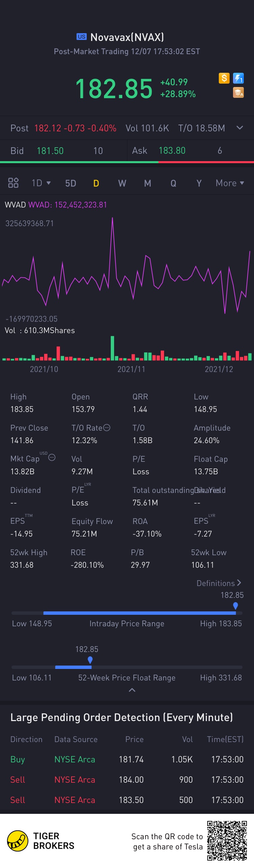254x868 pixels.
Task: Tap the 52-Week Price Float Range marker
Action: [90, 660]
